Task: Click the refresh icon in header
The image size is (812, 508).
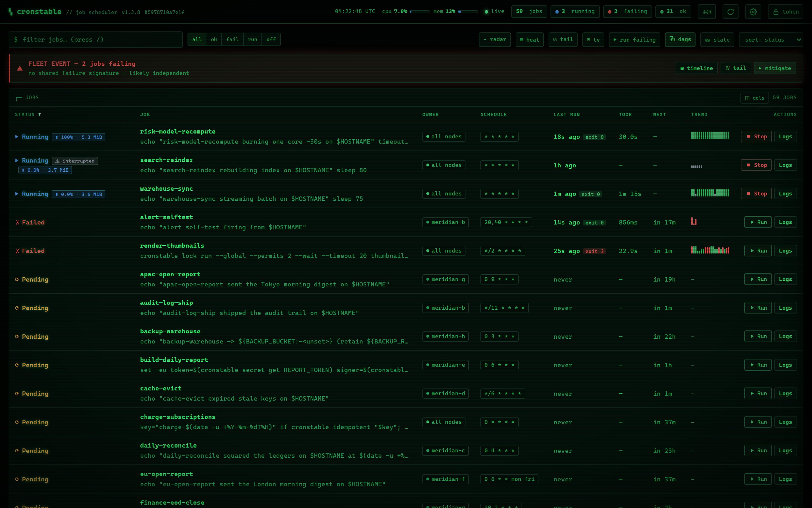Action: [730, 12]
